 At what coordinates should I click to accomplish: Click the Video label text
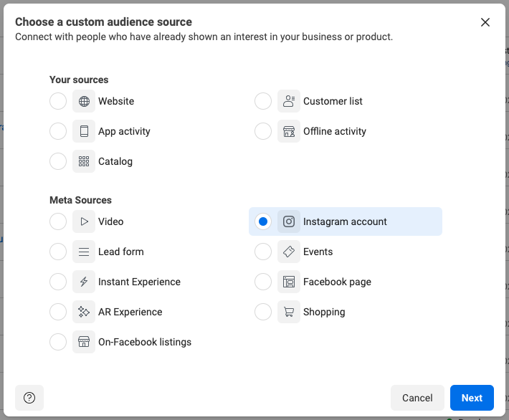(110, 221)
